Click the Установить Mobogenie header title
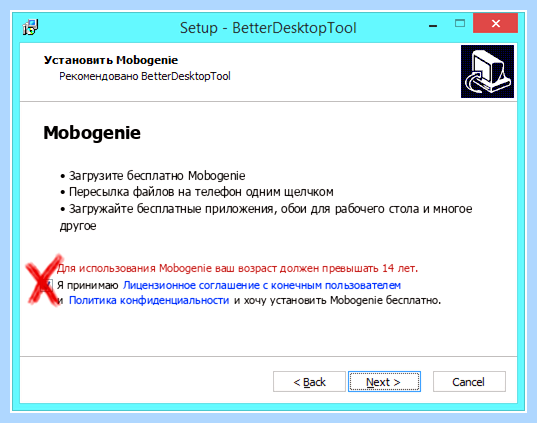Viewport: 537px width, 423px height. 111,60
